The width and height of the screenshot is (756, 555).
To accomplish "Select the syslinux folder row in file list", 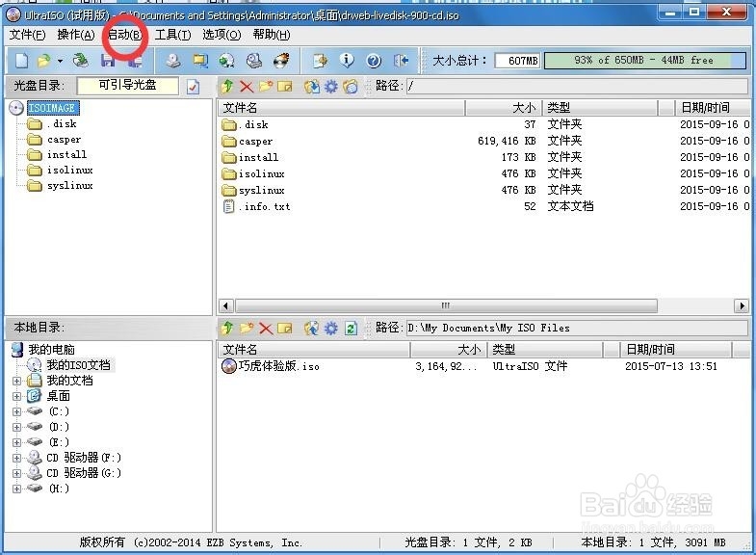I will click(x=484, y=191).
